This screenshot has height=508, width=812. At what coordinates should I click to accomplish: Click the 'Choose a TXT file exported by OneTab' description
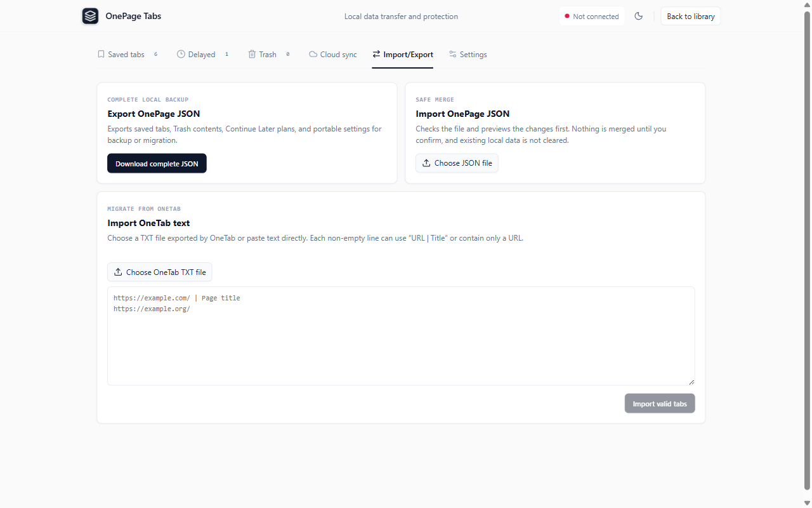click(315, 238)
